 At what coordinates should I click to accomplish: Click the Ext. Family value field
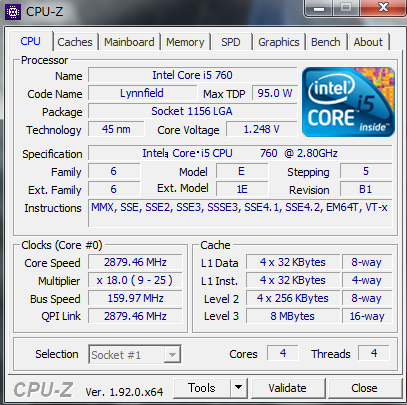[x=114, y=189]
